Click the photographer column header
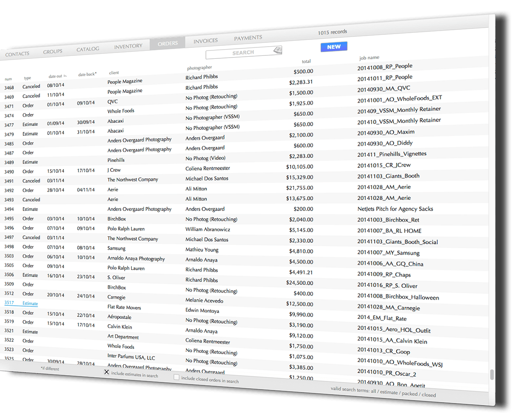 (x=199, y=68)
